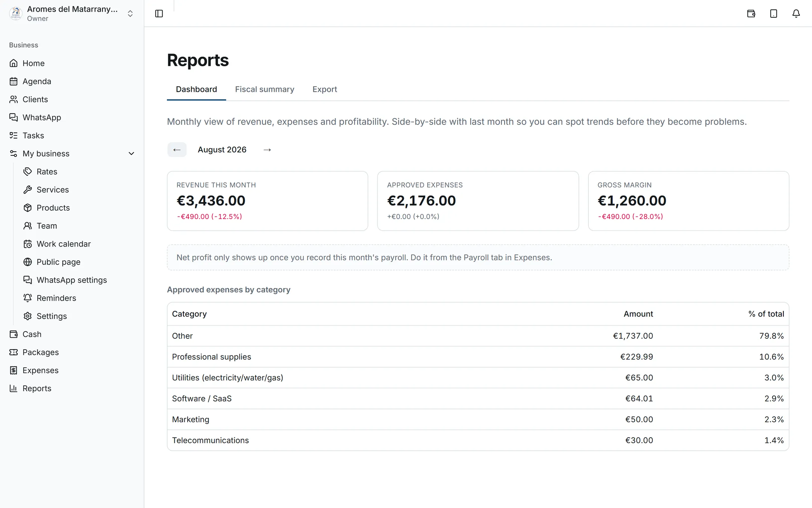Click the Services wrench icon
Screen dimensions: 812x508
(27, 190)
